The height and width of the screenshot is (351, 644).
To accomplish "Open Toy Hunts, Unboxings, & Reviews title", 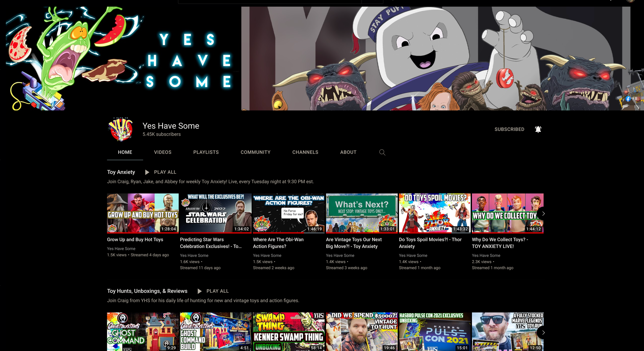I will 147,291.
